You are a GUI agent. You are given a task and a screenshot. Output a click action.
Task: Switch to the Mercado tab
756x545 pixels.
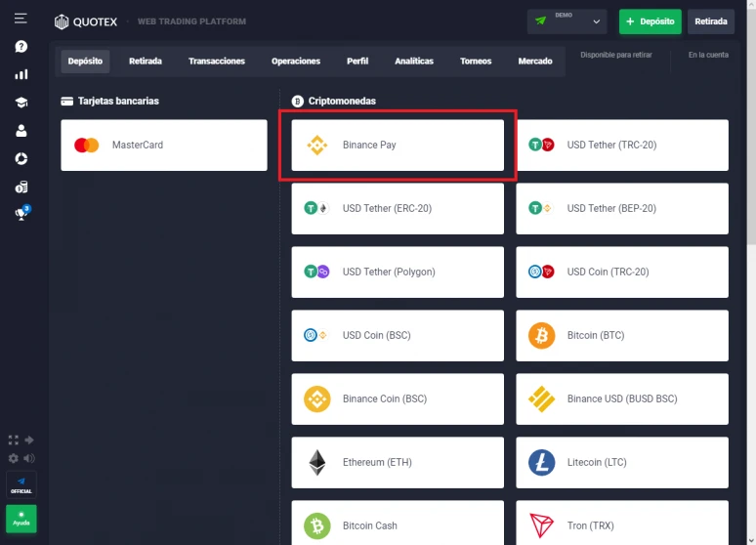(x=534, y=62)
